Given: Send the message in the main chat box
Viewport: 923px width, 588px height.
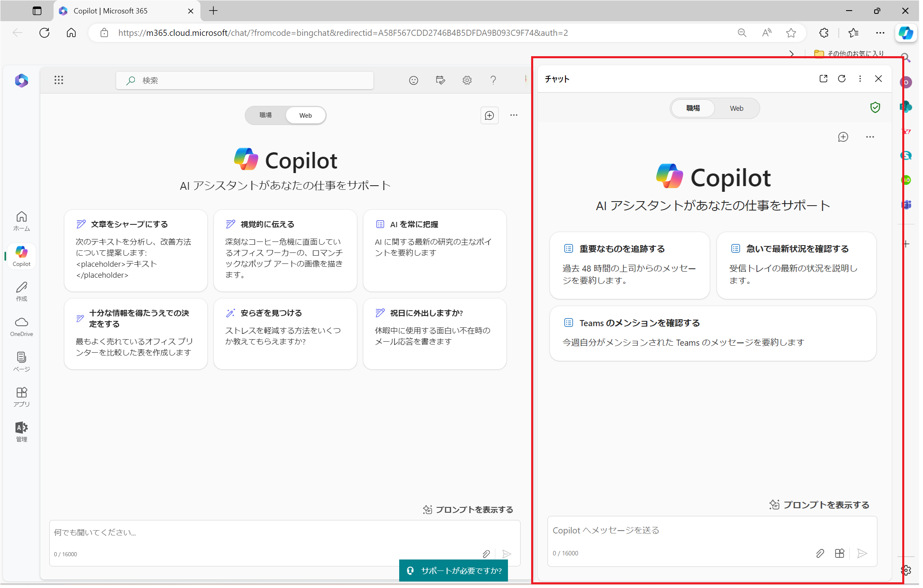Looking at the screenshot, I should tap(506, 554).
